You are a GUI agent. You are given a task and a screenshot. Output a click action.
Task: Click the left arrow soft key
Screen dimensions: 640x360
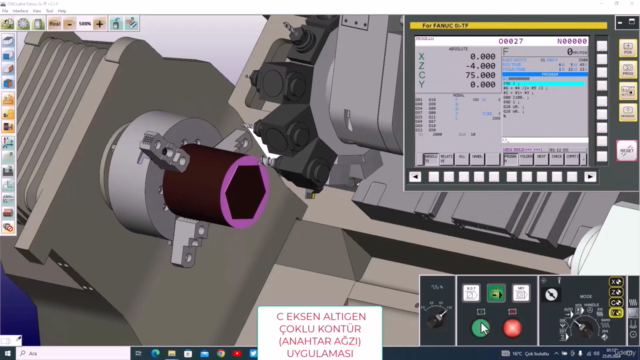[x=415, y=177]
